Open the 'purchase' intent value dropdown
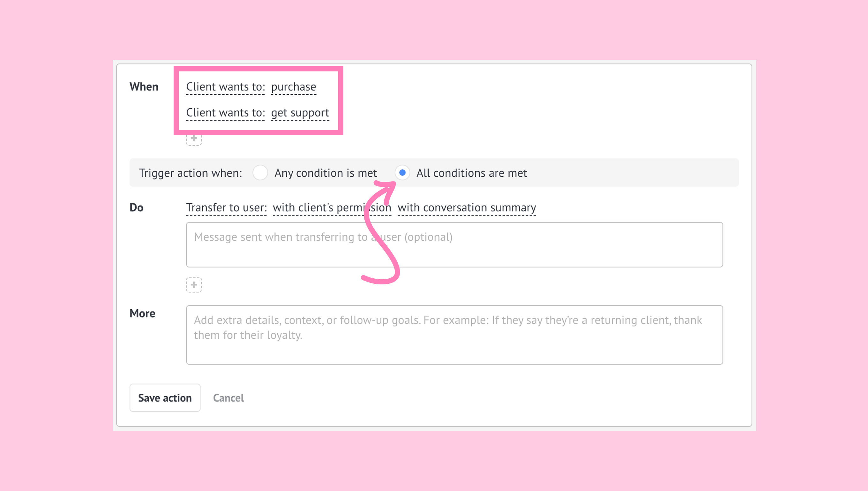This screenshot has width=868, height=491. click(293, 87)
